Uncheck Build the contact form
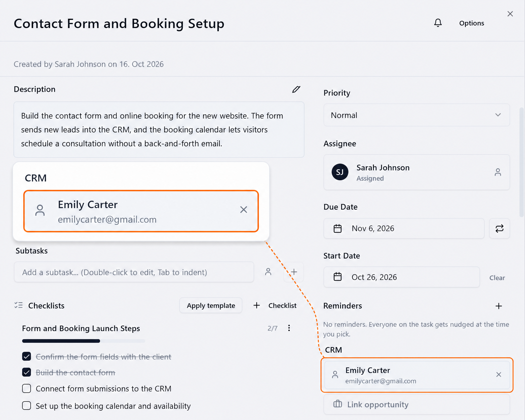 [x=27, y=373]
